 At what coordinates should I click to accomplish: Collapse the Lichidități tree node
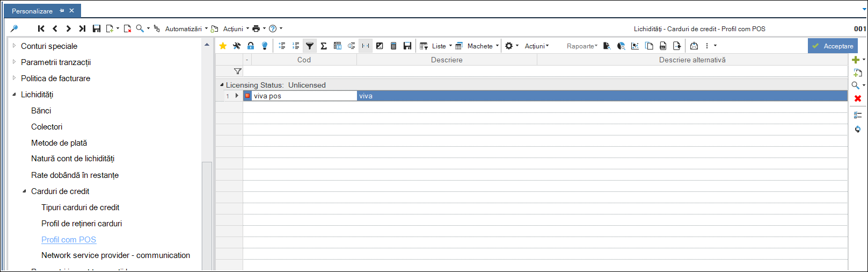click(14, 95)
